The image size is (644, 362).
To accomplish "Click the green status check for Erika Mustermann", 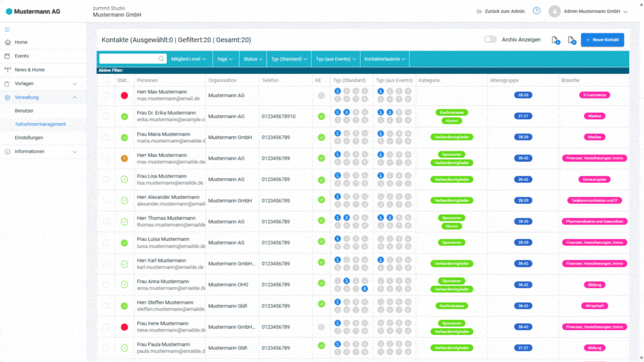I will pos(124,117).
